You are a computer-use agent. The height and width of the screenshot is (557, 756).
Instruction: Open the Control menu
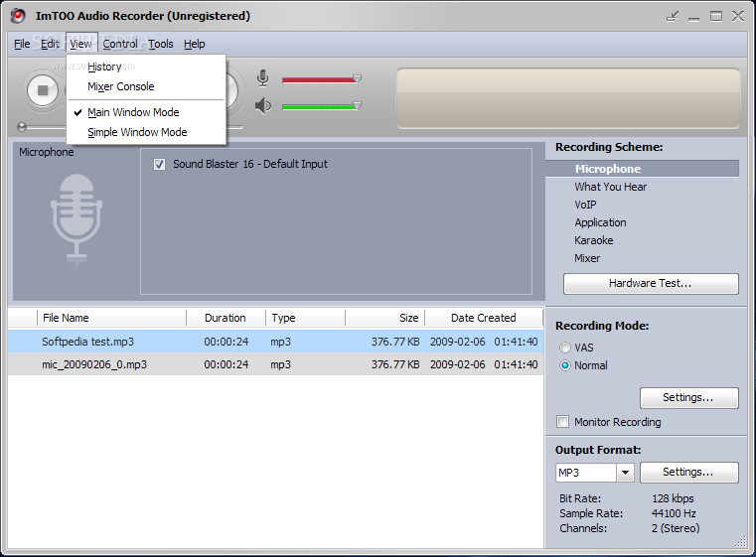(x=120, y=44)
